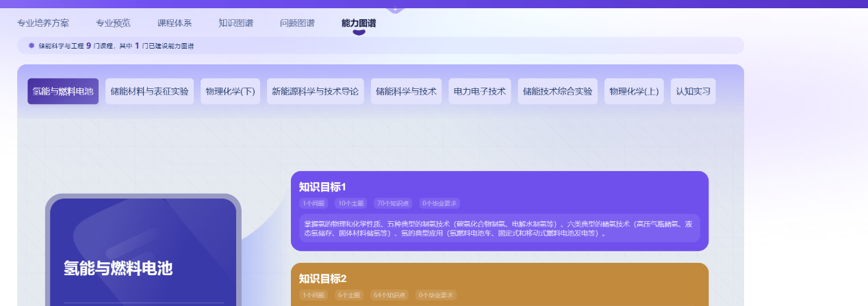
Task: Click the 70个知识点 tag in 知识目标1
Action: tap(393, 203)
